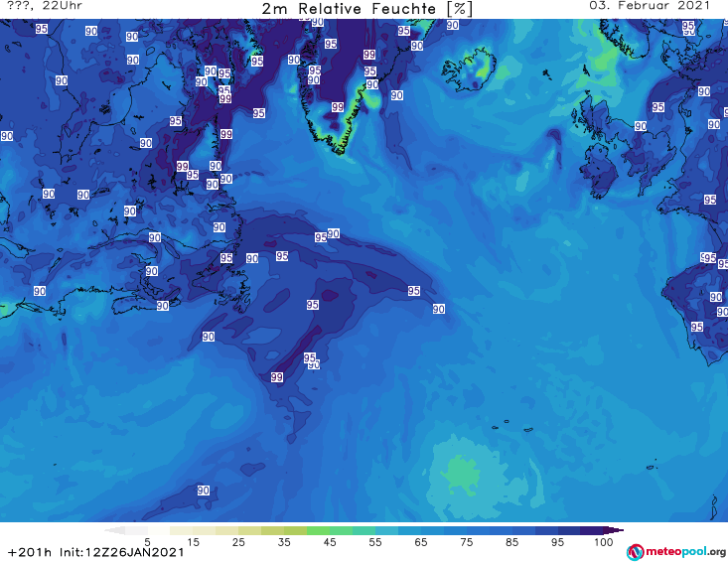Pick the bright green swatch right of 45
The image size is (728, 562).
coord(342,530)
